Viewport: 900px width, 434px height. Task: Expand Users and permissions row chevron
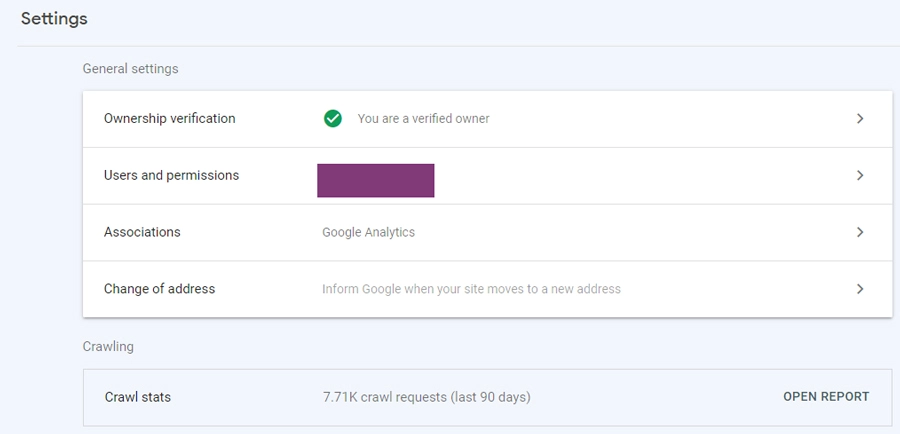point(860,175)
